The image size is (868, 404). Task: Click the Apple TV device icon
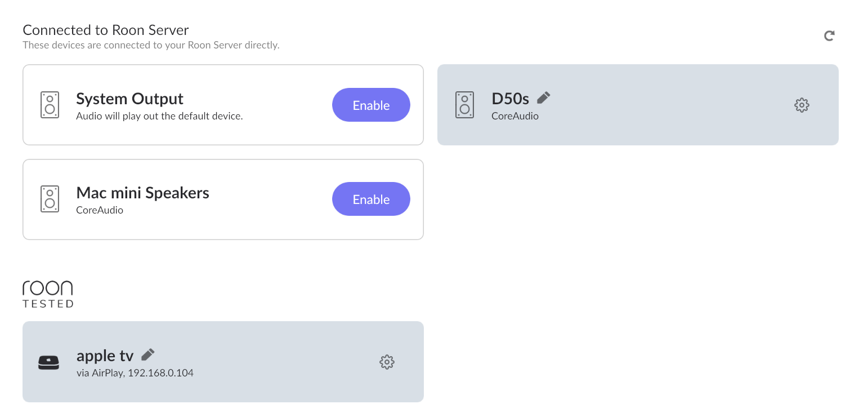(x=49, y=362)
